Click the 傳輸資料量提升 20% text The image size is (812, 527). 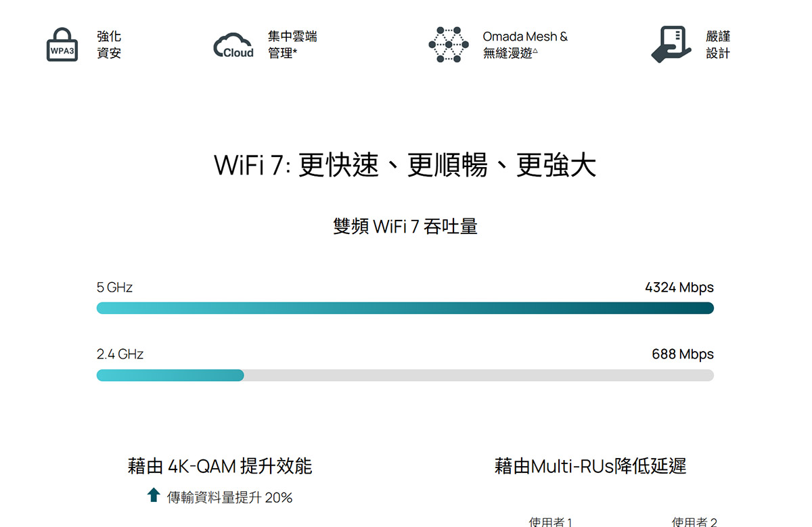click(230, 498)
